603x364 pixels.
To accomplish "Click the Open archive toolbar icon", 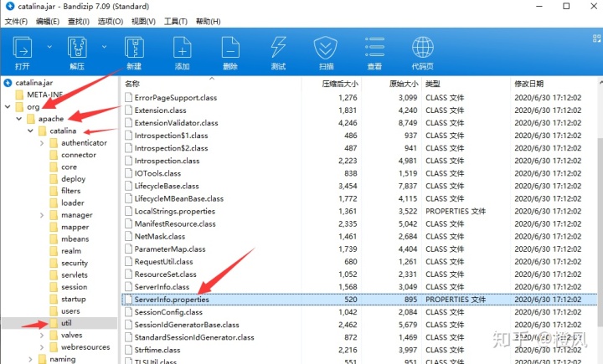I will (23, 47).
